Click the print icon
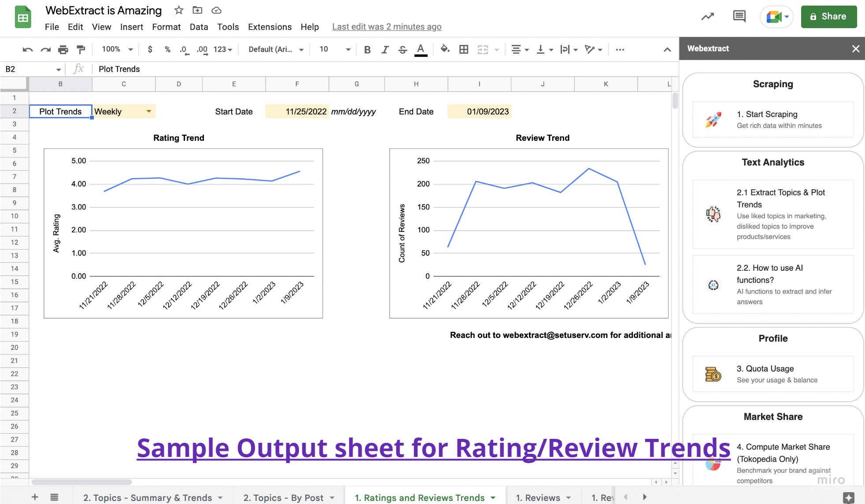 pos(63,49)
